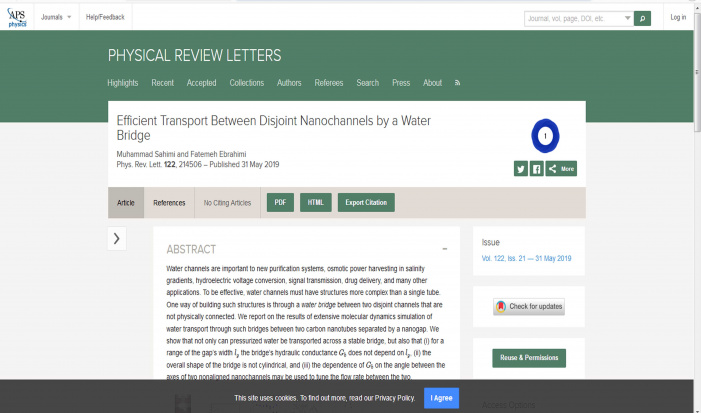
Task: Go to Press in journal navigation
Action: [401, 83]
